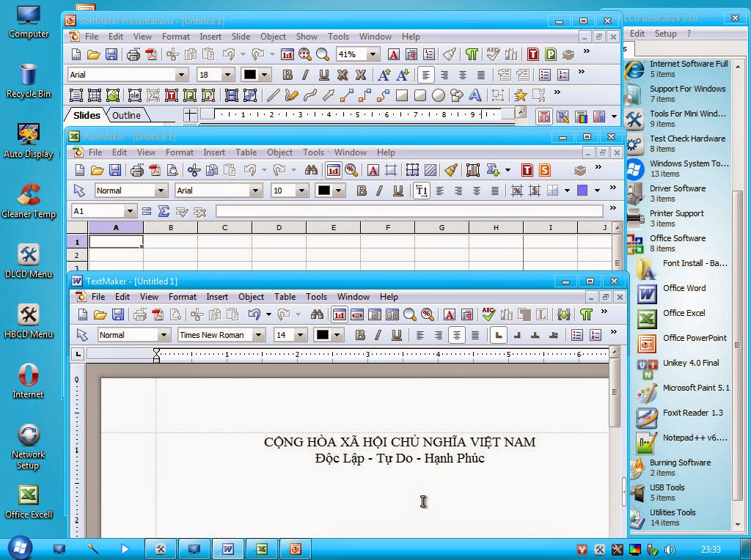The width and height of the screenshot is (751, 560).
Task: Click magnifier zoom icon in TextMaker toolbar
Action: (409, 314)
